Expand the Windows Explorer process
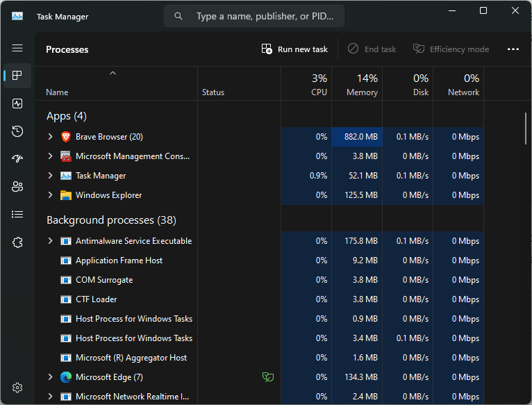Image resolution: width=532 pixels, height=405 pixels. click(50, 195)
